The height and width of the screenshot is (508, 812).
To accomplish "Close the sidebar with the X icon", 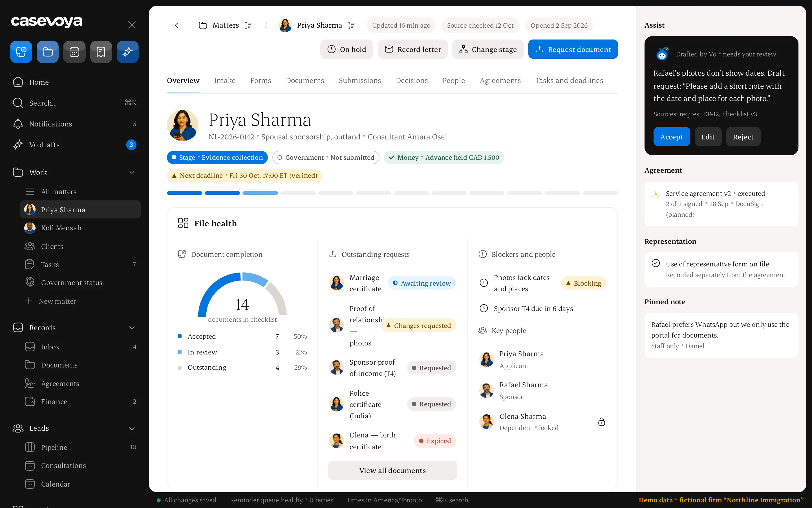I will (x=132, y=25).
